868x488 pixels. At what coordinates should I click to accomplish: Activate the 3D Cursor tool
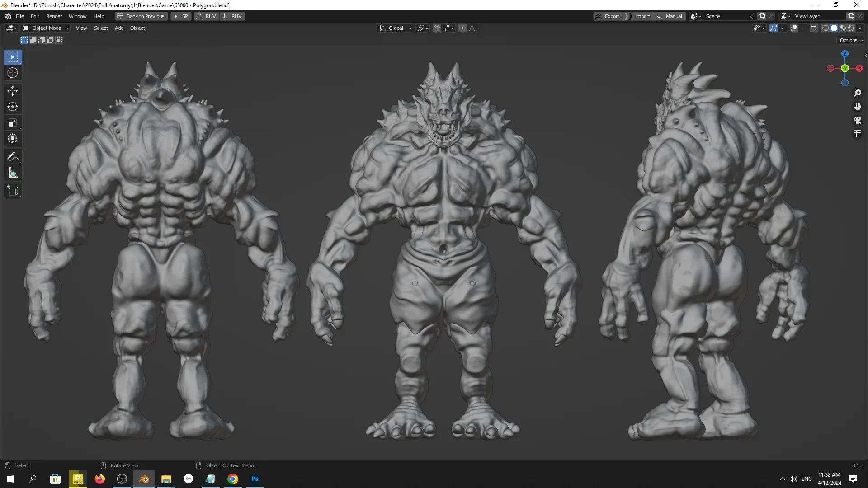coord(13,73)
